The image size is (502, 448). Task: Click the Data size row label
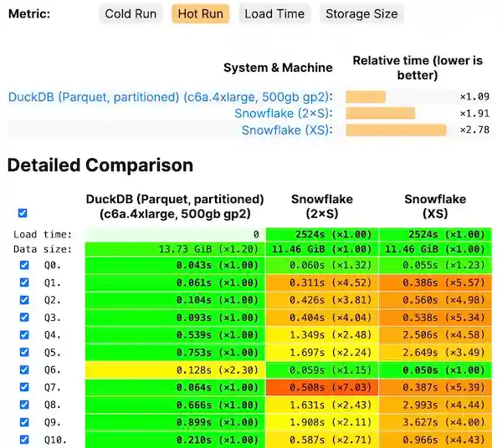coord(43,249)
